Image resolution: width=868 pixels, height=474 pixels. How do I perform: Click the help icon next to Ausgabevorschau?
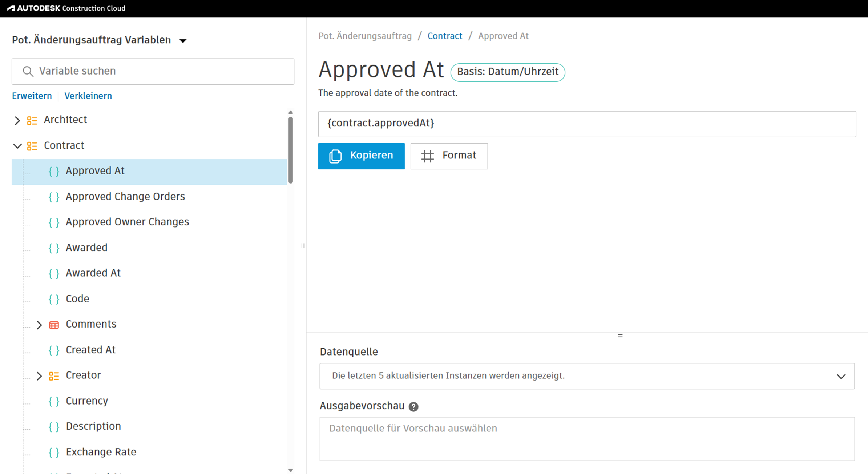tap(413, 406)
